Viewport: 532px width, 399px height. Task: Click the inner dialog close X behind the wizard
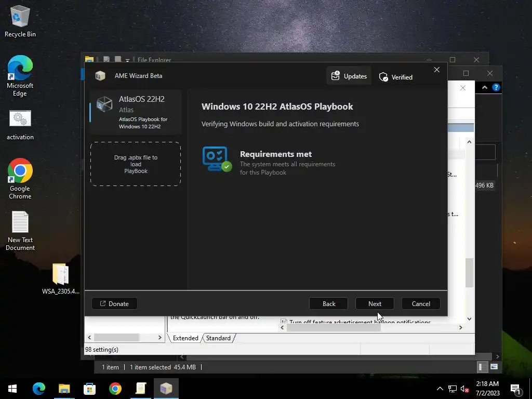(x=462, y=88)
